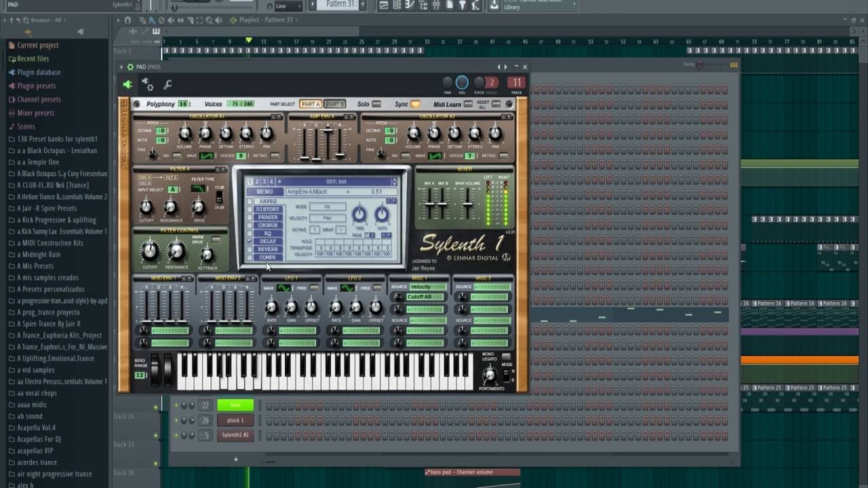Open the arpeggiator Velocity dropdown showing Key
This screenshot has height=488, width=868.
[327, 218]
